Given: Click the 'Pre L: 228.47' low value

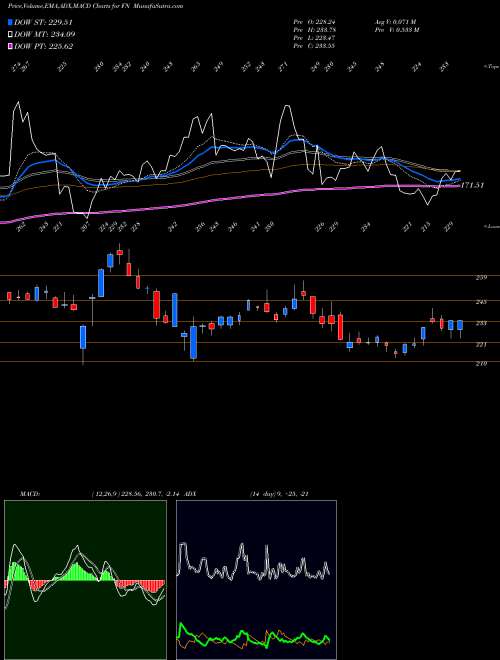Looking at the screenshot, I should (314, 37).
